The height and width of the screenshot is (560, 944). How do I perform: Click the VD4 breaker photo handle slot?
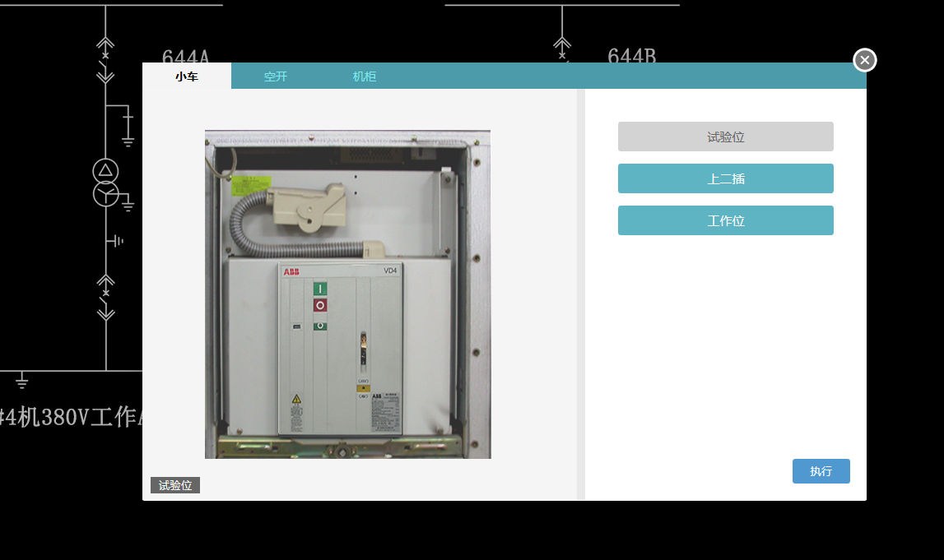click(361, 349)
